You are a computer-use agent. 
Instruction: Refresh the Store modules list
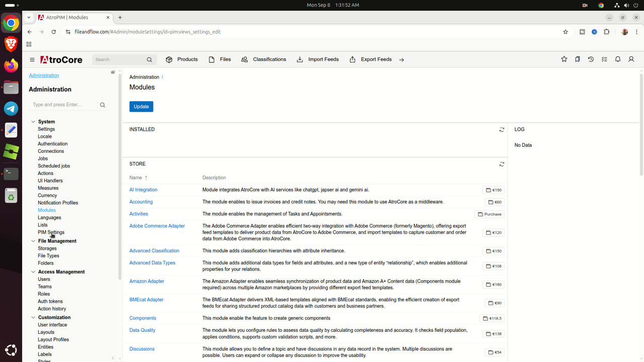pyautogui.click(x=502, y=164)
